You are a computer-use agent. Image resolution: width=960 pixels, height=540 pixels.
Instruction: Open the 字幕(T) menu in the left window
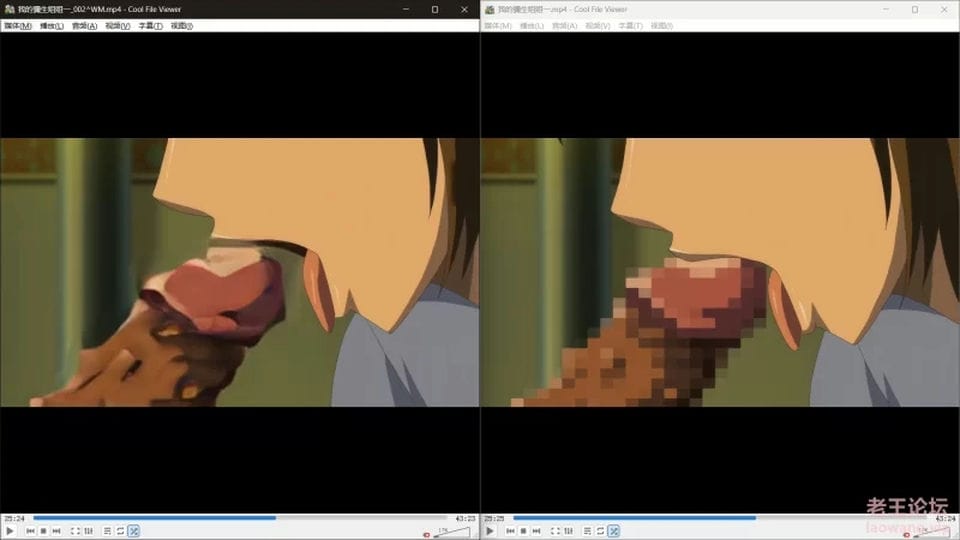(151, 26)
